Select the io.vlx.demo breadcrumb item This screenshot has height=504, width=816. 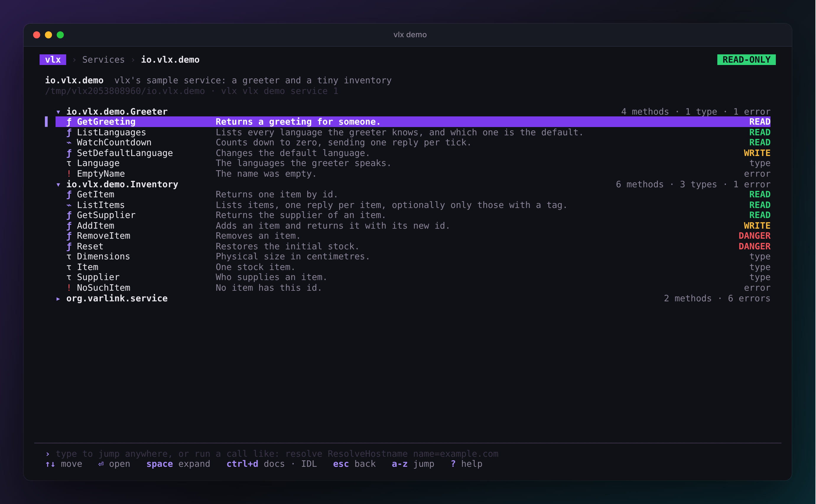(x=170, y=60)
